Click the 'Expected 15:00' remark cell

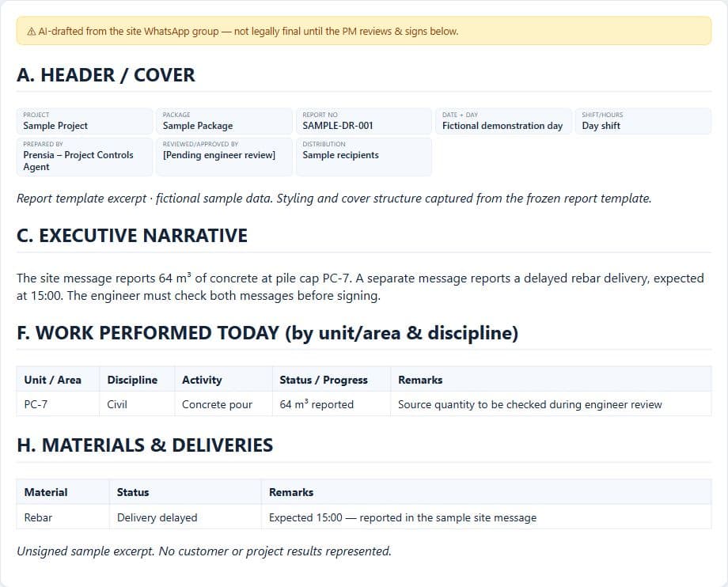click(x=403, y=518)
